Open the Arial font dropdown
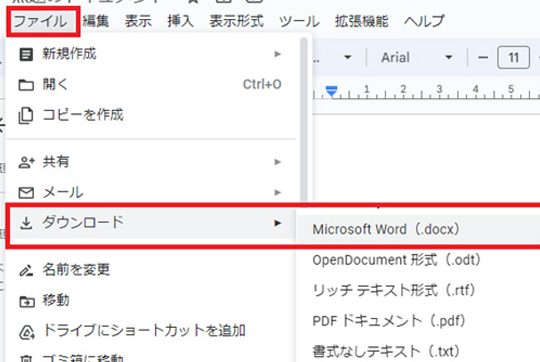 tap(417, 57)
